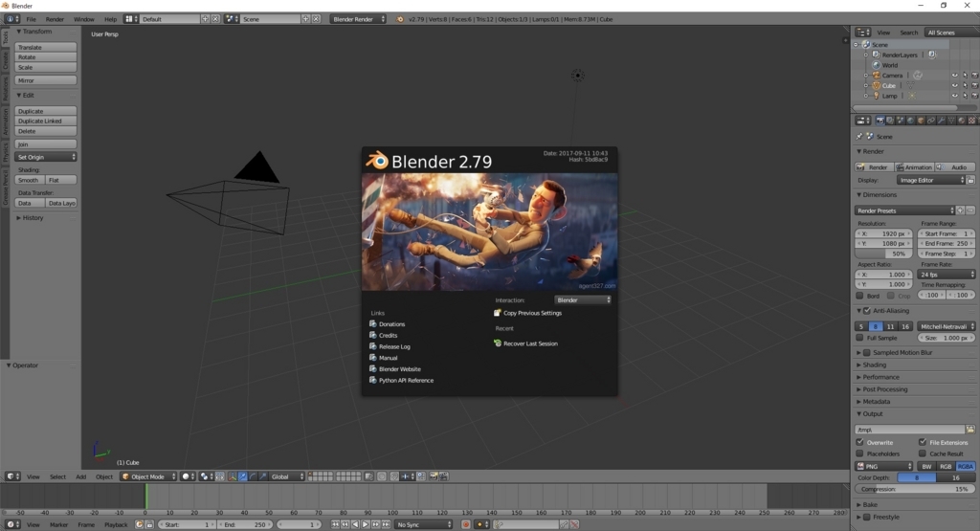
Task: Open the Object Mode dropdown
Action: [x=148, y=476]
